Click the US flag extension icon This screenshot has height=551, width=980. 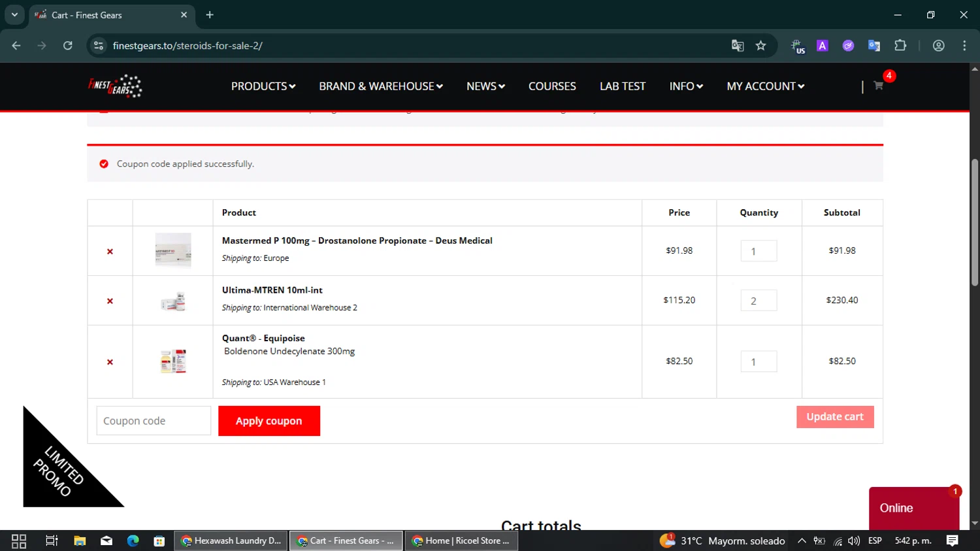pyautogui.click(x=797, y=46)
